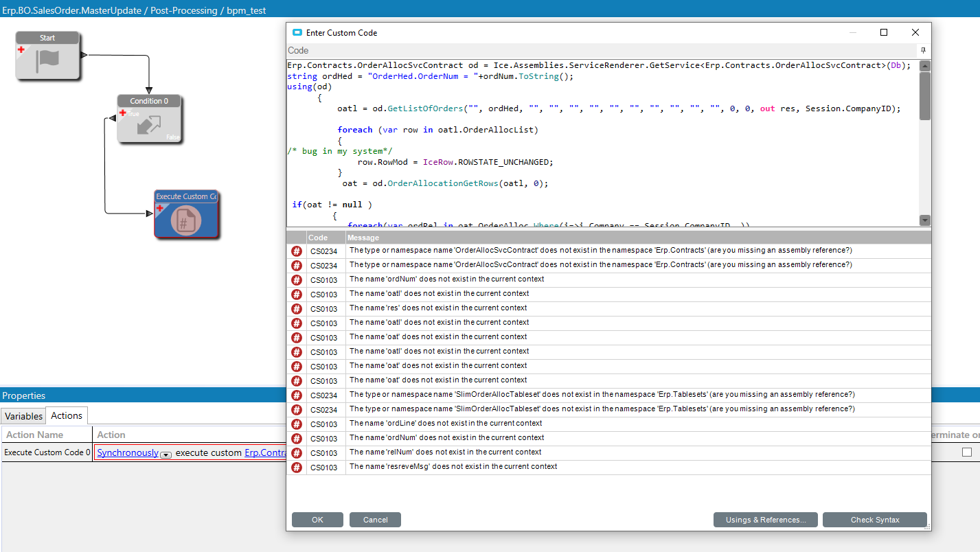Click the first CS0234 error icon
980x552 pixels.
[297, 251]
